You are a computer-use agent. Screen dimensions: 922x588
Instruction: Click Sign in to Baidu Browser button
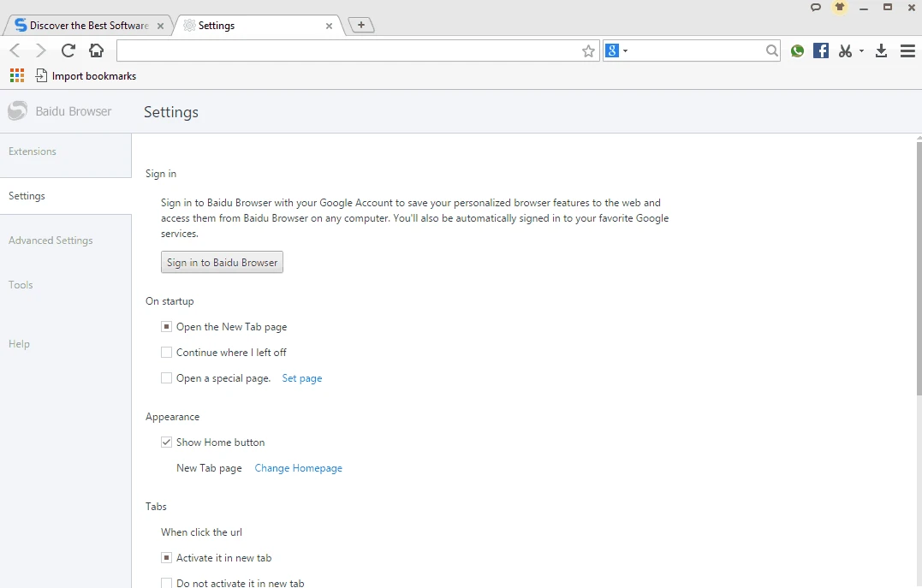coord(223,262)
